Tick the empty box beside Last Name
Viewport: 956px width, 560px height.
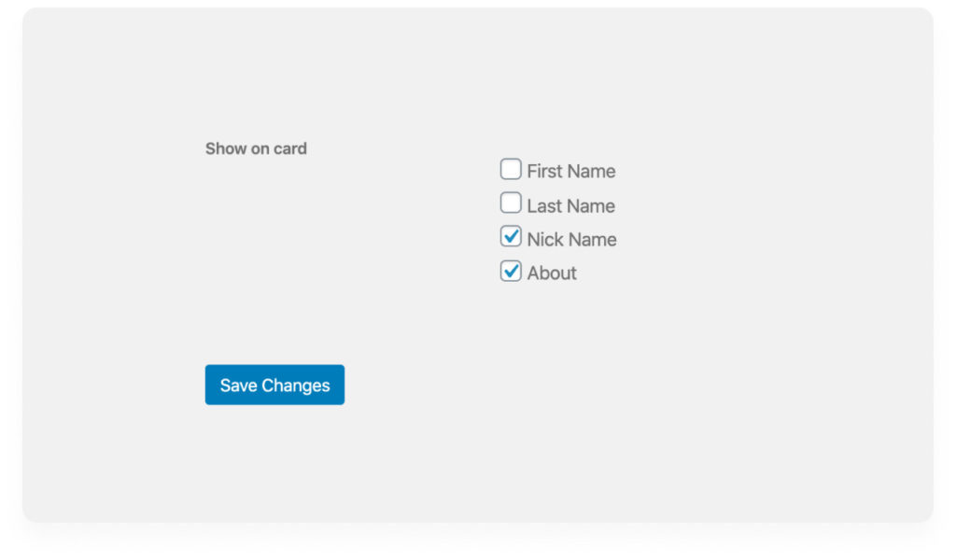(x=511, y=203)
